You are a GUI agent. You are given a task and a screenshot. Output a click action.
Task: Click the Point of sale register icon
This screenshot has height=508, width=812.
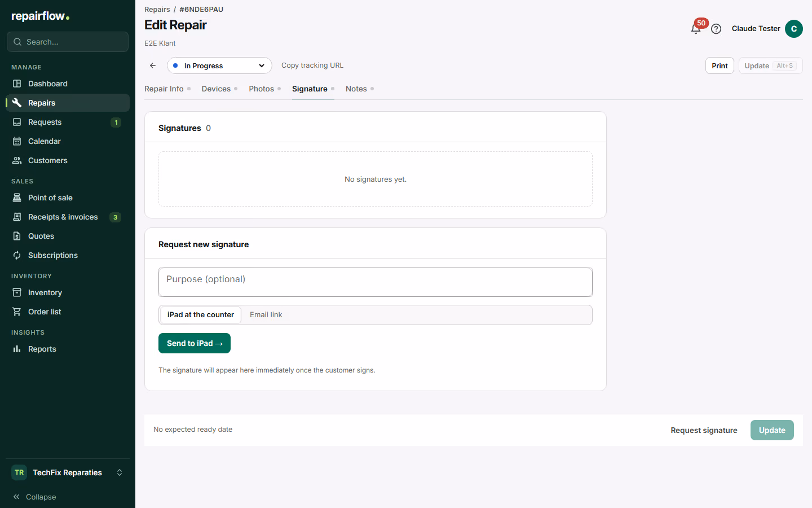click(x=17, y=198)
